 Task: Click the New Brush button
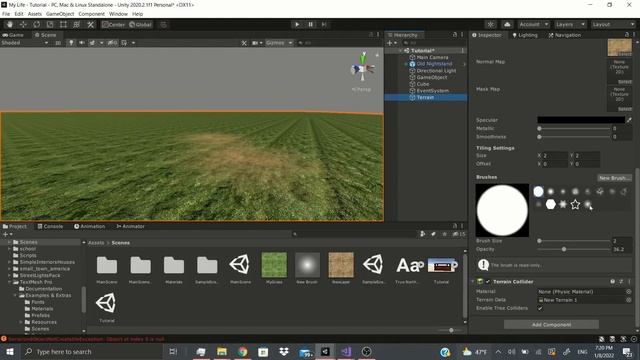click(x=614, y=178)
